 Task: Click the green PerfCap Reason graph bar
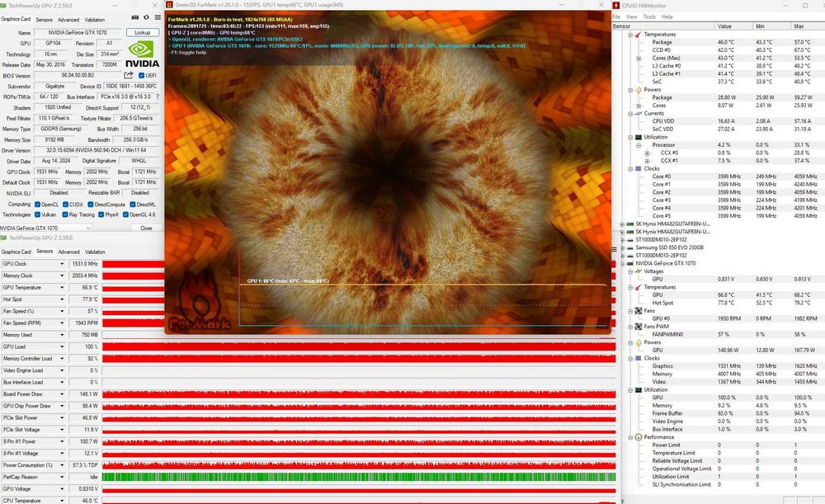tap(358, 477)
